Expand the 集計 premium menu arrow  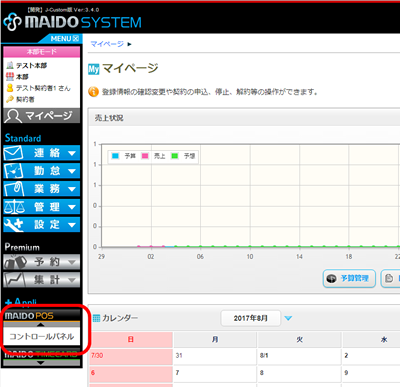(72, 280)
